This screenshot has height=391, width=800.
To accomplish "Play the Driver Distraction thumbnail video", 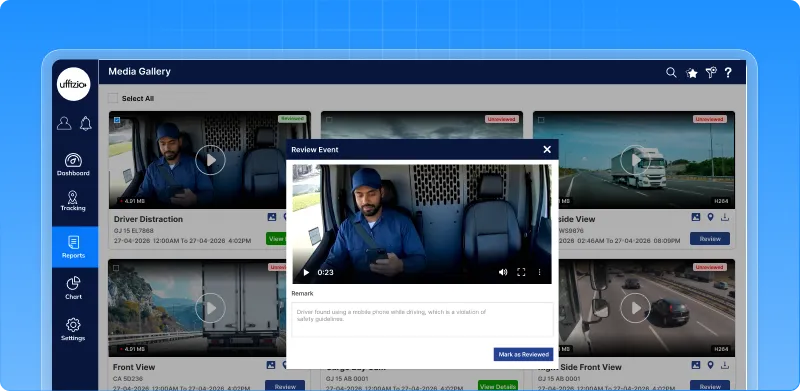I will 210,160.
